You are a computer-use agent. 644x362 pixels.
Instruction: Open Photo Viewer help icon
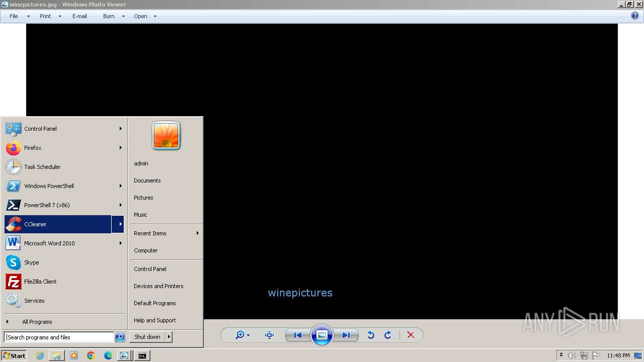tap(635, 16)
